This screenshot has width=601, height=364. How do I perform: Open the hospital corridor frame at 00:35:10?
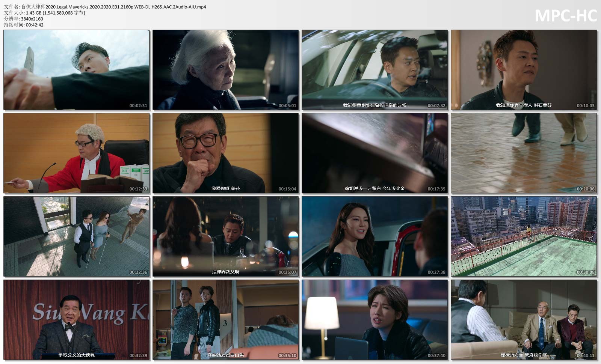[225, 320]
